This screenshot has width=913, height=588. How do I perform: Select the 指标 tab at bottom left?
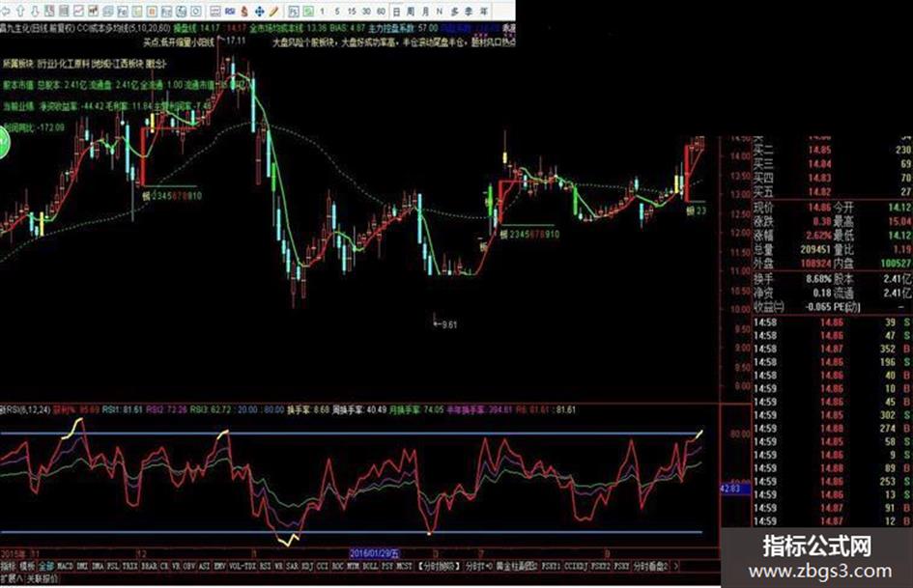[8, 567]
